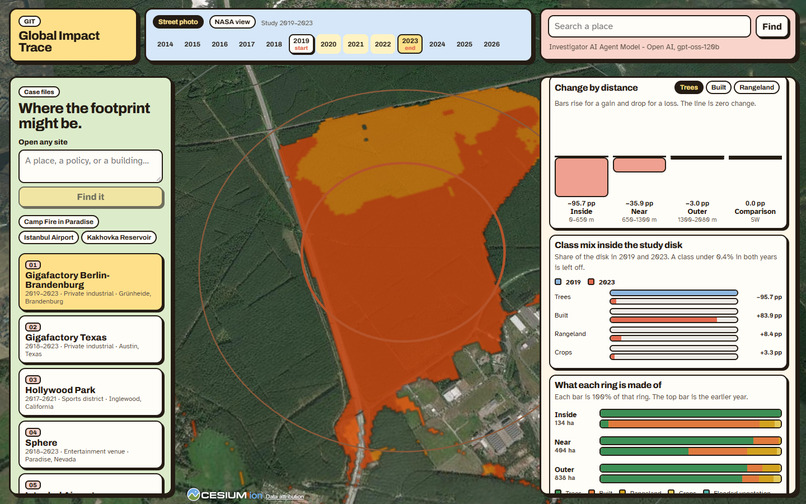Click the Study 2019–2023 label

click(287, 23)
